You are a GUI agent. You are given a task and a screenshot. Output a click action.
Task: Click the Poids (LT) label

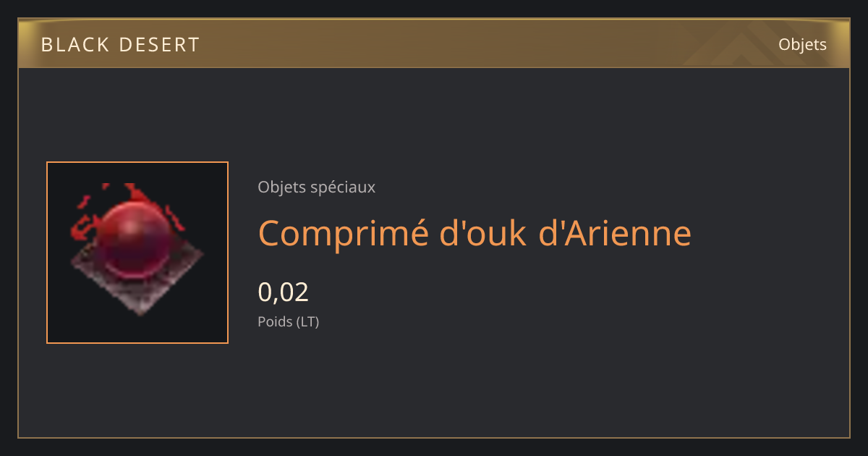pyautogui.click(x=289, y=322)
